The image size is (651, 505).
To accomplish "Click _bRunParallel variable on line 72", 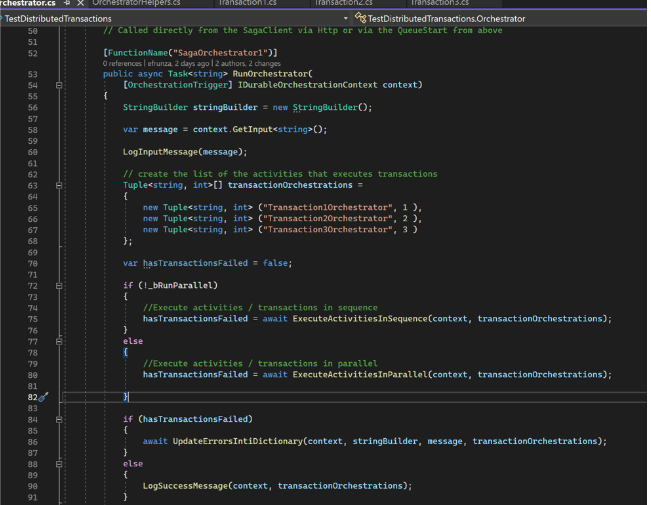I will (180, 286).
